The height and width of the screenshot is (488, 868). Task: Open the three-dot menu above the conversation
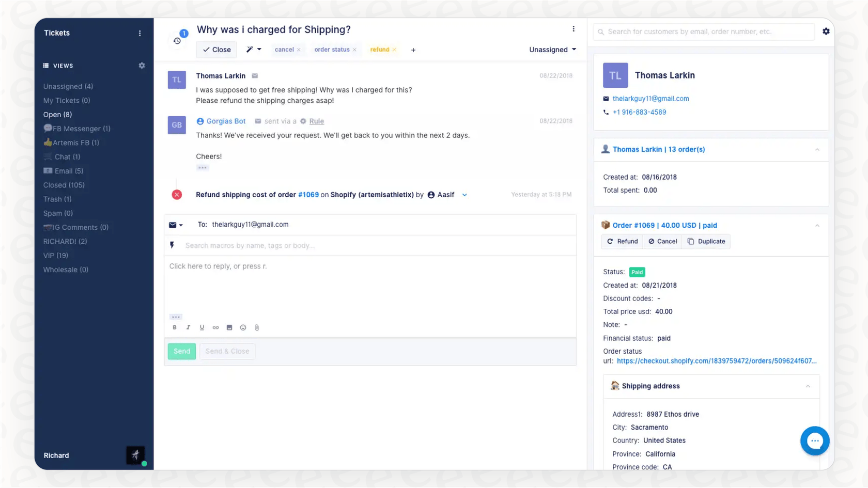574,29
